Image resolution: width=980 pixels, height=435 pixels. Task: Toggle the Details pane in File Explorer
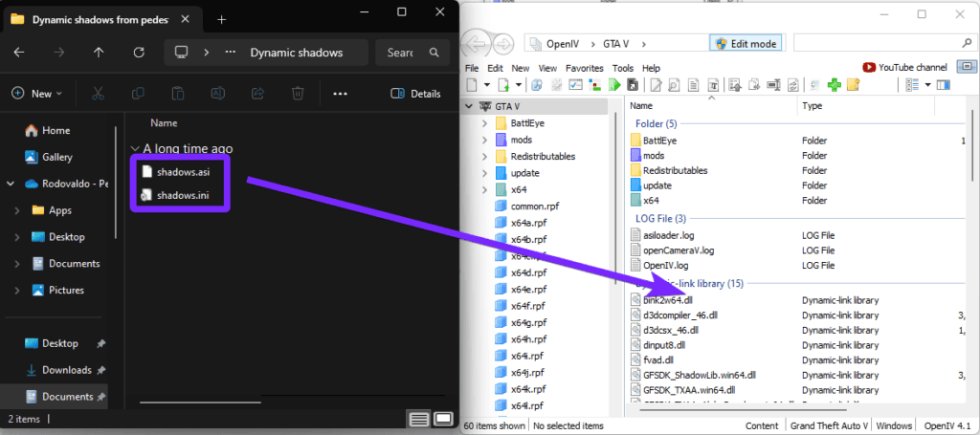[415, 94]
